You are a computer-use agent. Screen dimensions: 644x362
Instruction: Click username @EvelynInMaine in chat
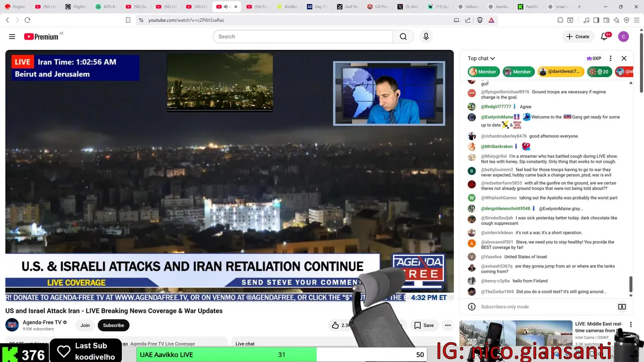point(497,117)
